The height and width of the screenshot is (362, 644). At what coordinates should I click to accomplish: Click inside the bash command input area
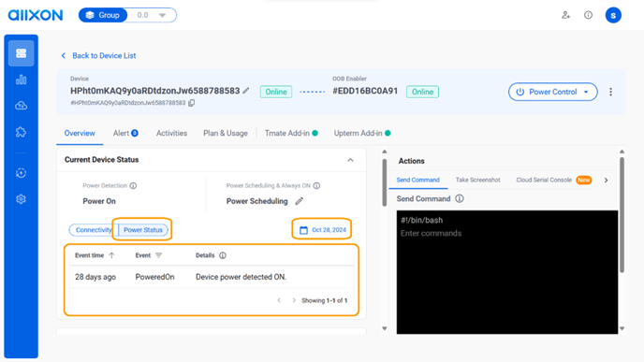point(507,272)
